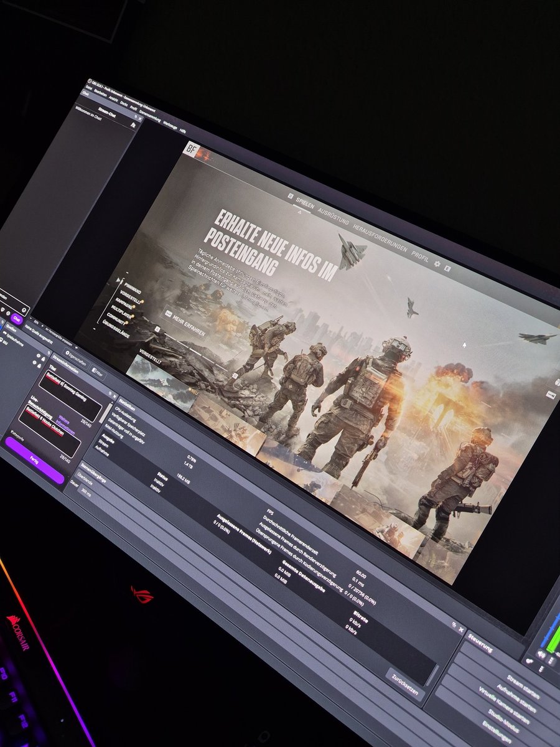Screen dimensions: 560x747
Task: Select the PROFIL tab in Battlefield menu
Action: tap(420, 256)
